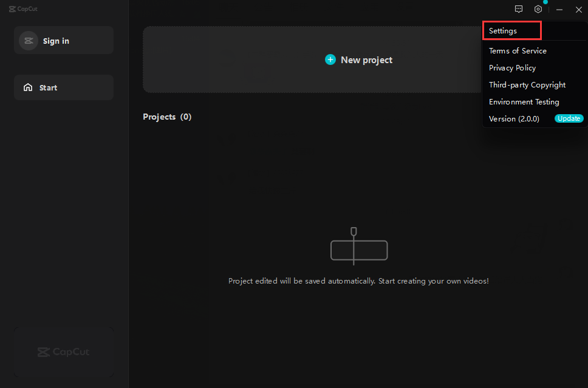Screen dimensions: 588x388
Task: Click the profile avatar icon beside Sign in
Action: pos(29,41)
